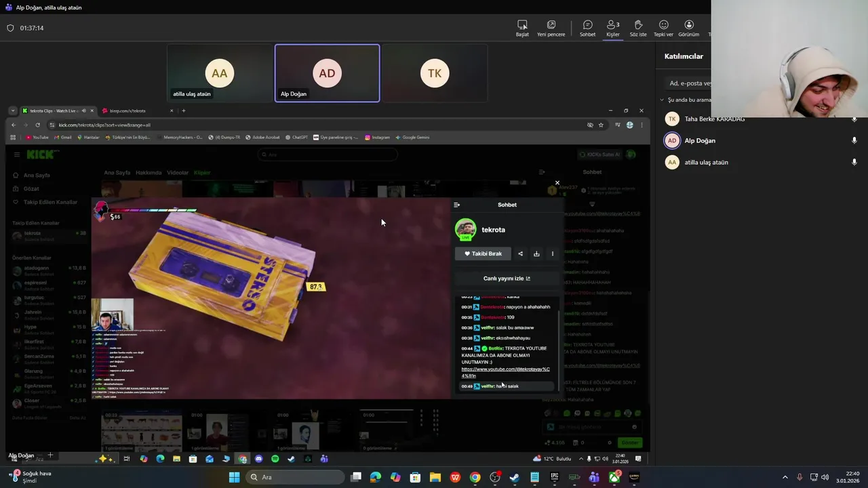This screenshot has height=488, width=868.
Task: Open Steam from the Windows taskbar
Action: click(x=515, y=477)
